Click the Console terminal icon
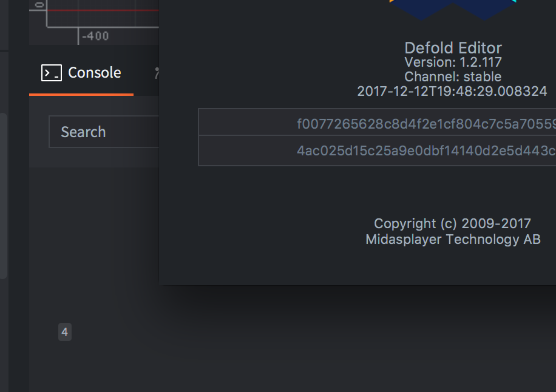556x392 pixels. (51, 73)
